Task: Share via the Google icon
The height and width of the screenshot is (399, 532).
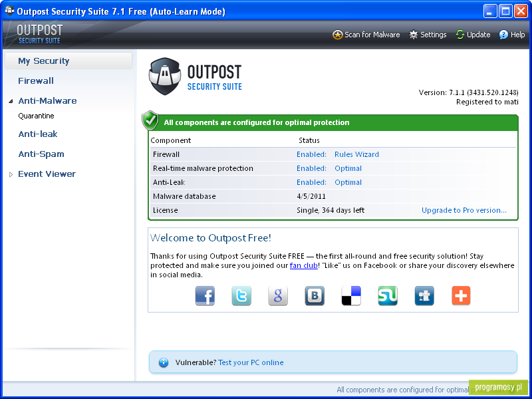Action: coord(278,296)
